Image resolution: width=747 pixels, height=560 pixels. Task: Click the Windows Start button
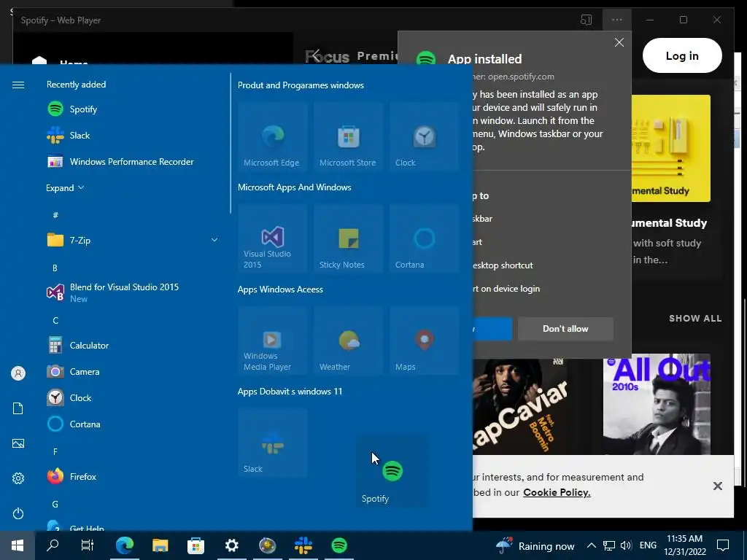point(18,545)
